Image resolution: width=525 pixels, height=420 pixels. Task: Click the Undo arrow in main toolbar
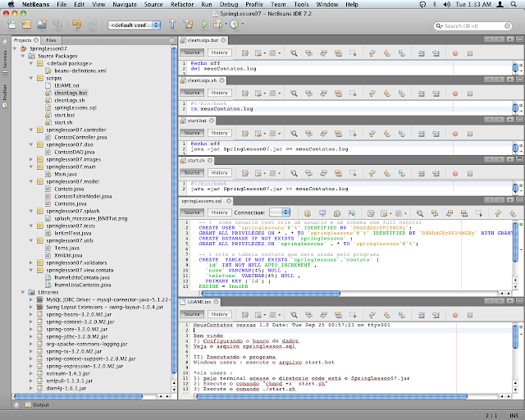pyautogui.click(x=75, y=25)
